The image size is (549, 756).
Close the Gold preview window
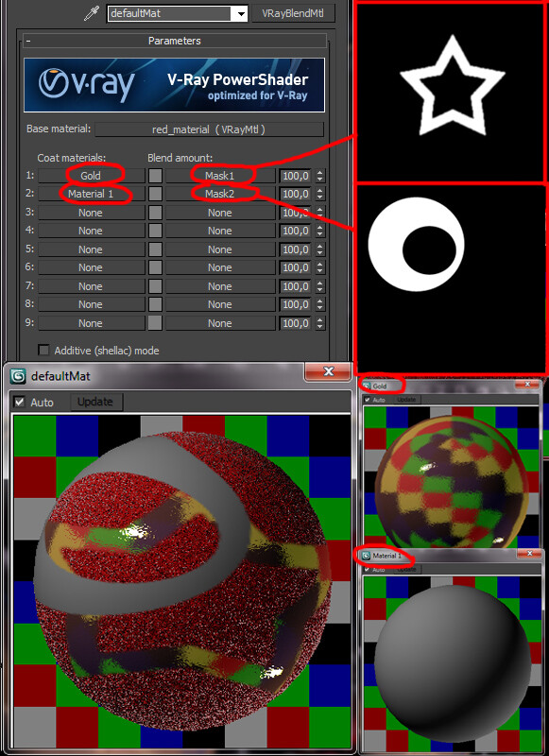[x=527, y=385]
